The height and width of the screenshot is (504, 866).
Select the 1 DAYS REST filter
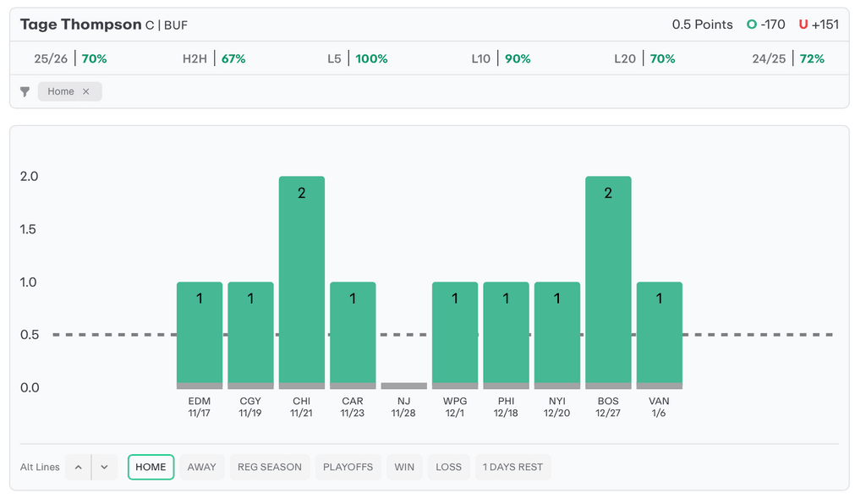pos(512,467)
